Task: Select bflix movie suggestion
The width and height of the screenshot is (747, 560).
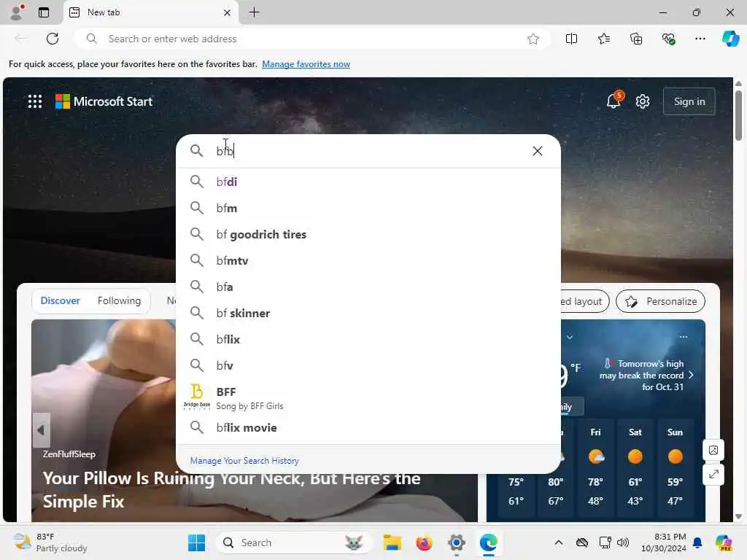Action: [x=368, y=427]
